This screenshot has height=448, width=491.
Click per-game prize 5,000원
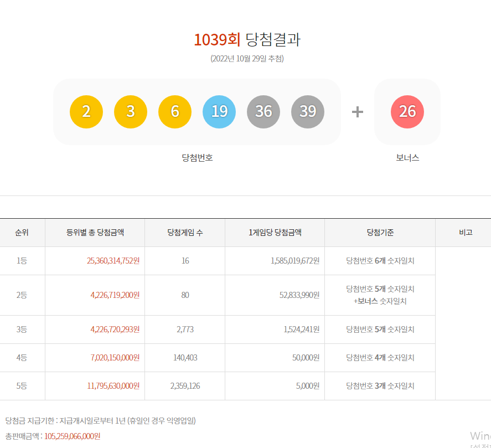click(308, 386)
